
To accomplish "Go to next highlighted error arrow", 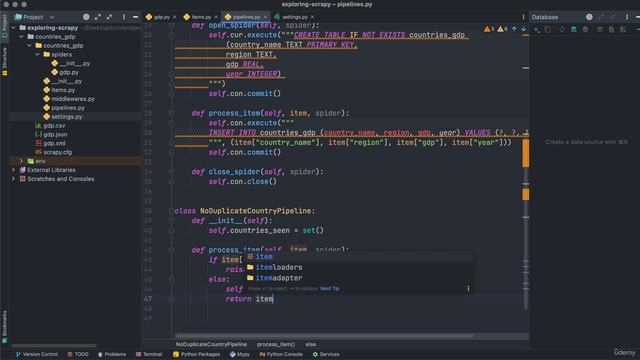I will point(523,29).
